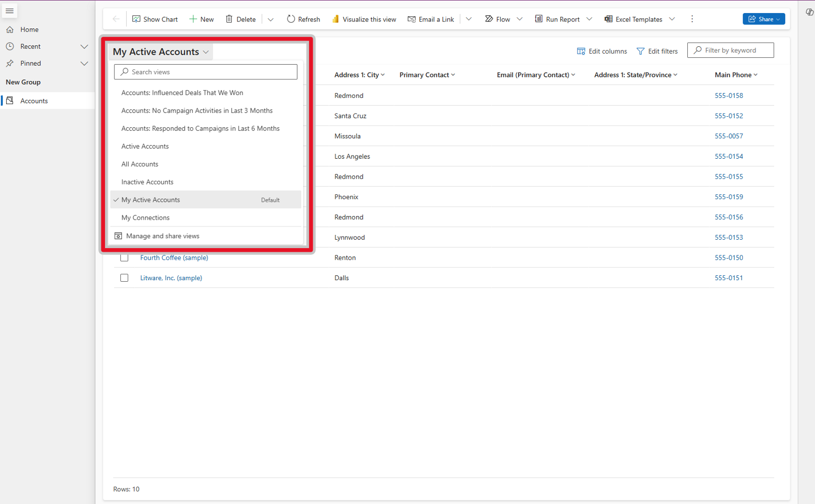
Task: Go to Home in the sidebar
Action: 29,29
